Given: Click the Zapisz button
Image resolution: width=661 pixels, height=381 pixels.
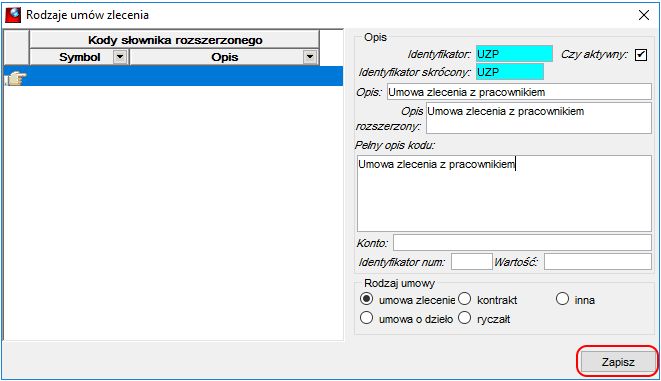Looking at the screenshot, I should [x=618, y=362].
